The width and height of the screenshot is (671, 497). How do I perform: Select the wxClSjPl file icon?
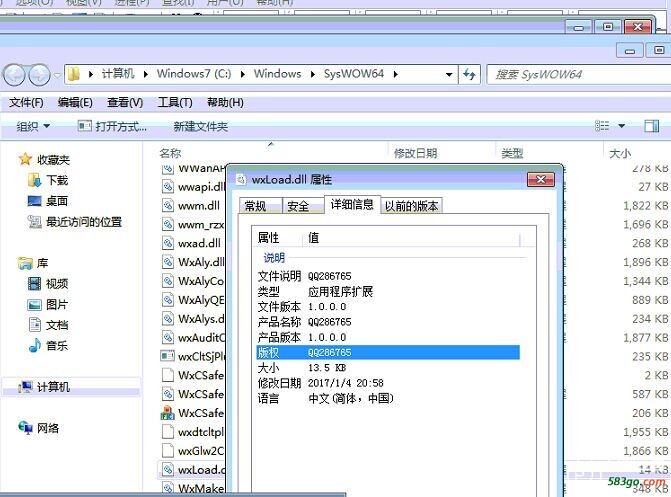pos(168,356)
